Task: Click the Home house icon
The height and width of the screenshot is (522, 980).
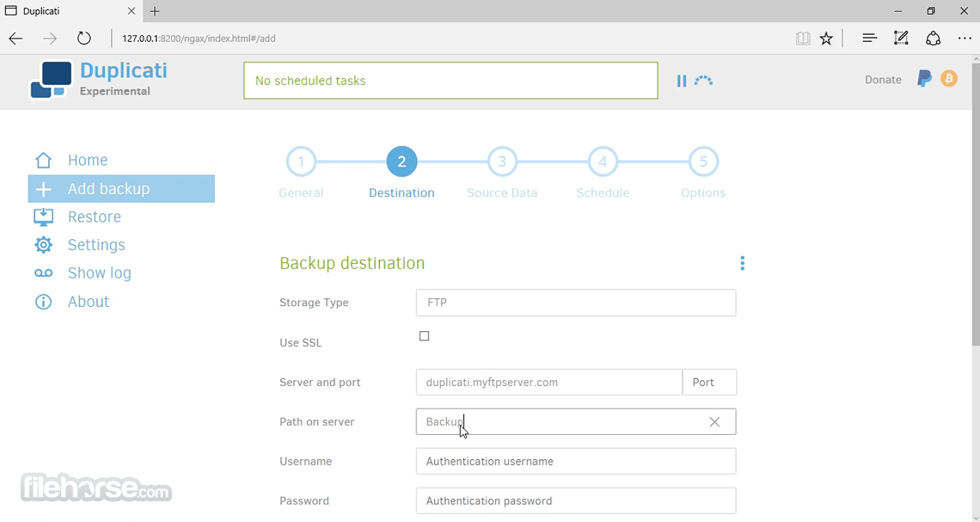Action: pos(44,160)
